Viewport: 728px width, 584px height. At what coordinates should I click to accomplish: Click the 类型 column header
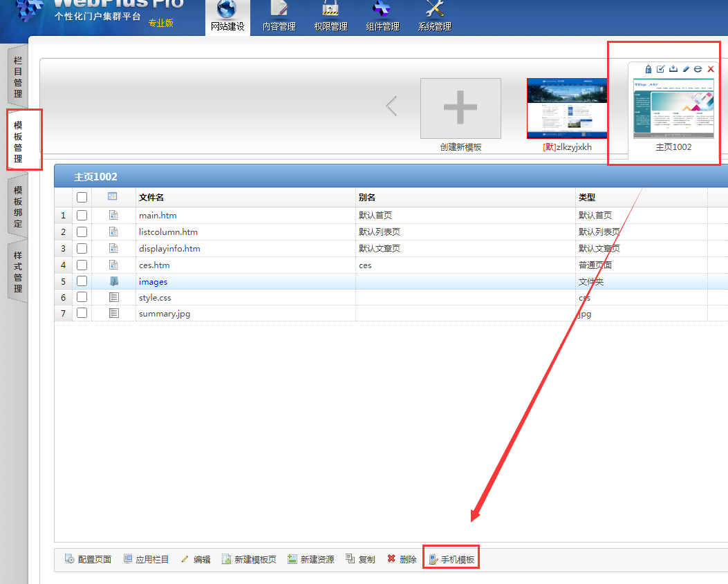pos(587,198)
